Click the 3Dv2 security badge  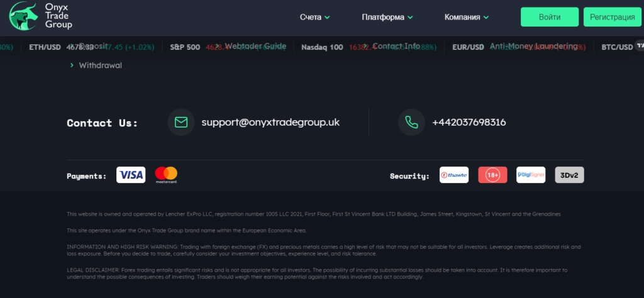569,175
